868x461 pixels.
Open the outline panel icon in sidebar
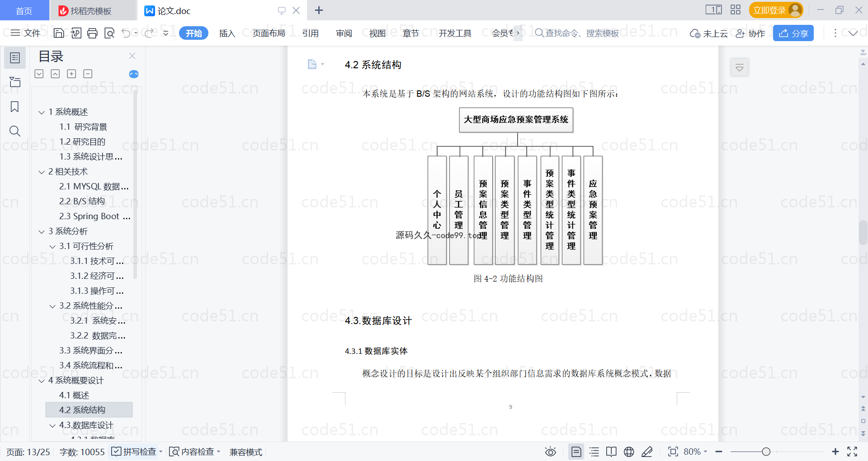pyautogui.click(x=15, y=58)
